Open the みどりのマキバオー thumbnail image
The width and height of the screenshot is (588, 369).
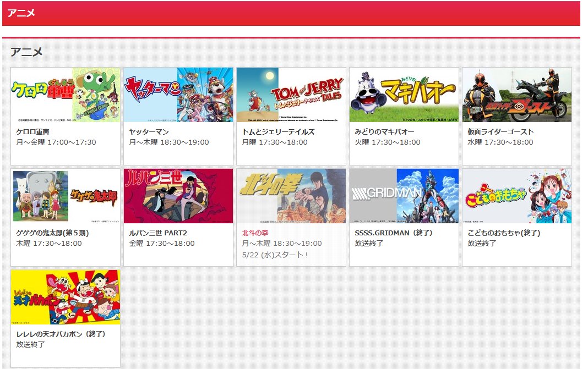[x=404, y=95]
